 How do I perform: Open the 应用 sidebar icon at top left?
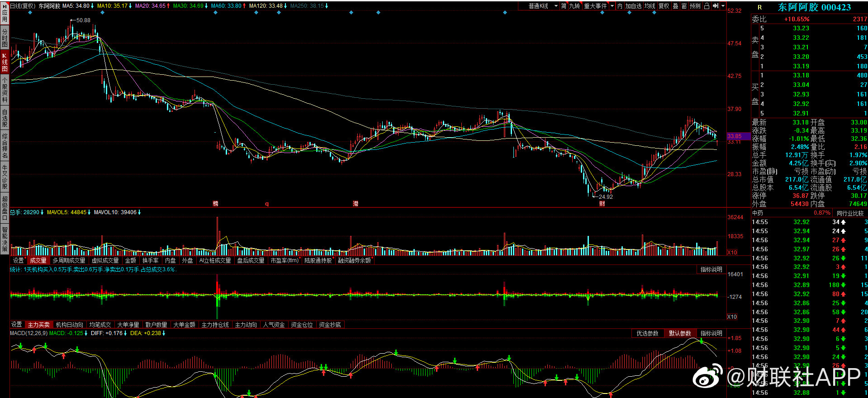[x=5, y=13]
